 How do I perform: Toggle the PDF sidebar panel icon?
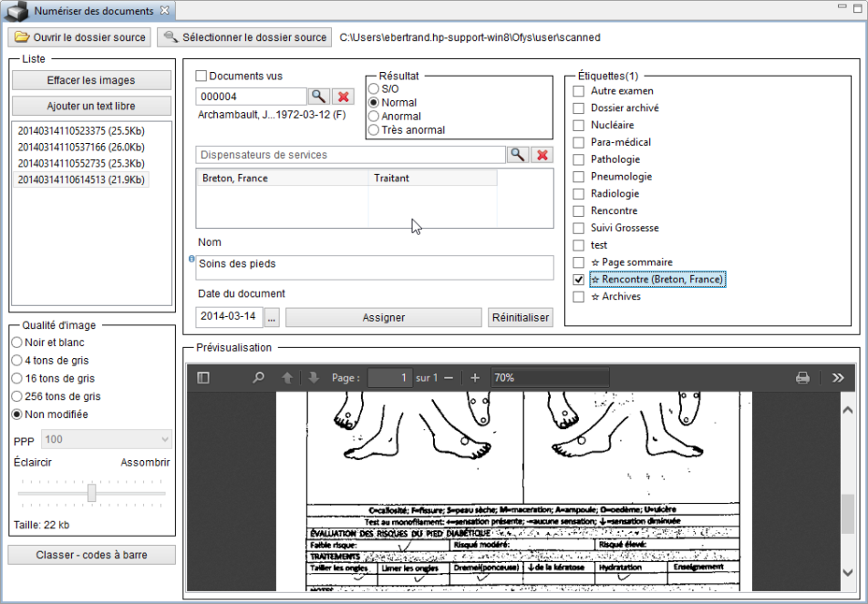(x=203, y=377)
